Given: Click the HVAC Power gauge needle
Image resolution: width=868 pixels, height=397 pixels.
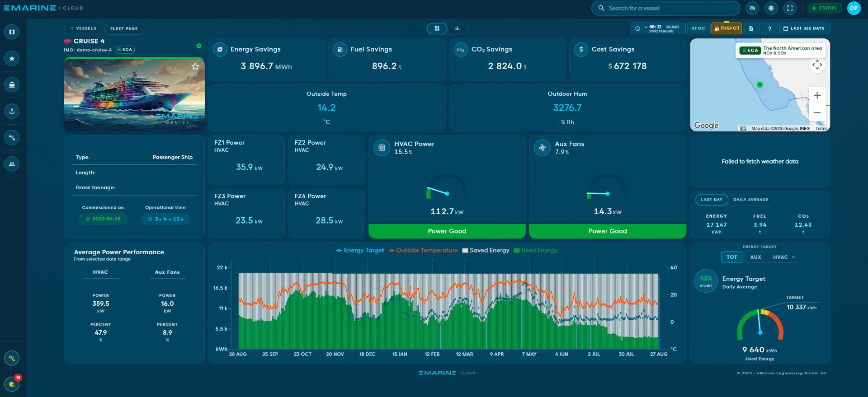Looking at the screenshot, I should (437, 191).
